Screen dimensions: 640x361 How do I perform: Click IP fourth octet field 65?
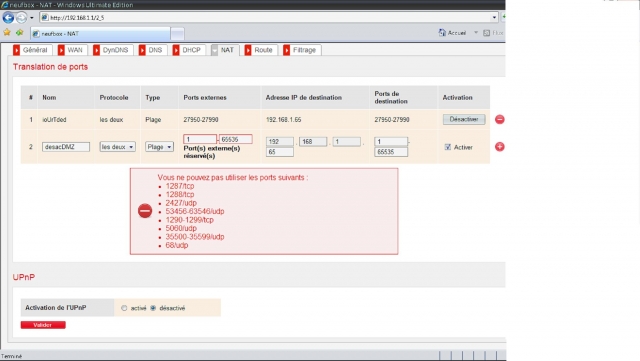(280, 152)
